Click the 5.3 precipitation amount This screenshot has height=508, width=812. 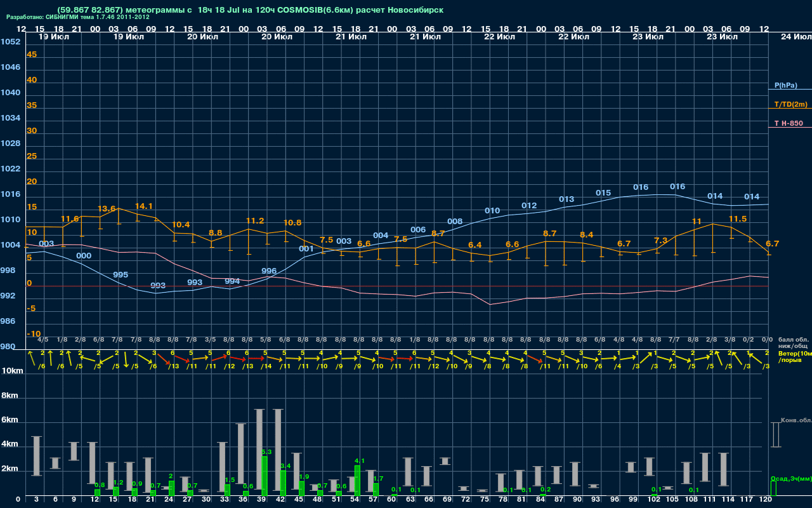coord(266,452)
